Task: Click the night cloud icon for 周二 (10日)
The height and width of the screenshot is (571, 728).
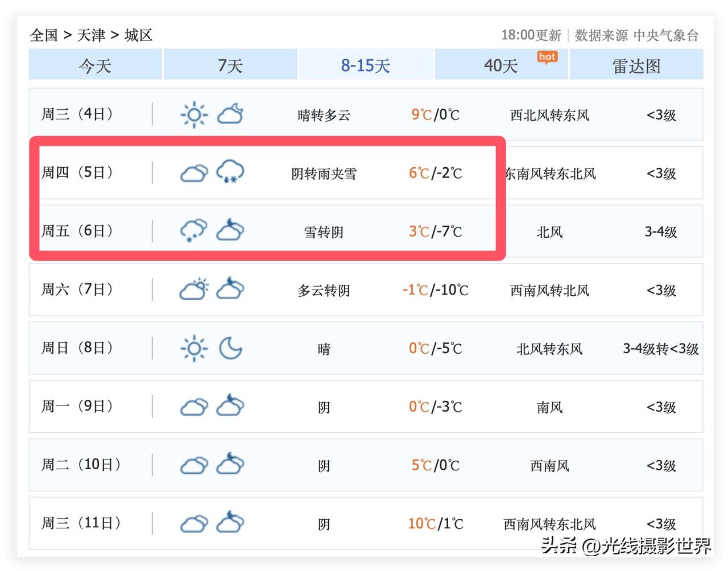Action: (x=230, y=465)
